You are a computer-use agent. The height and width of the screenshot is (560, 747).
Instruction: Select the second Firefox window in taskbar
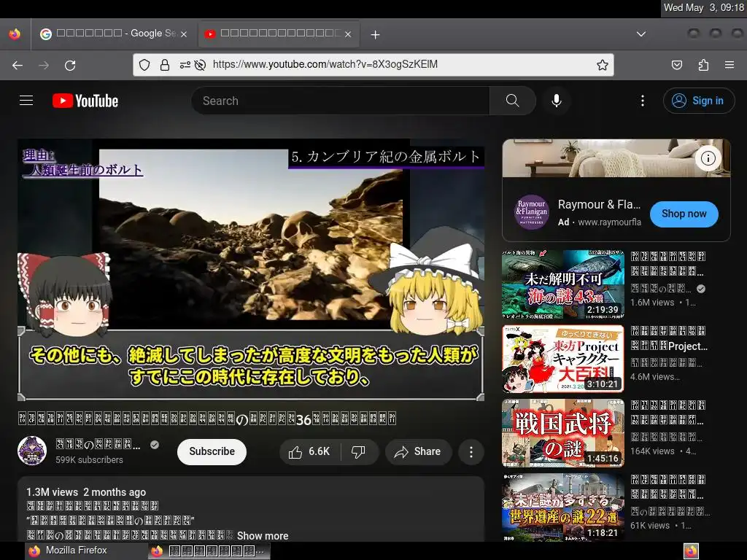pyautogui.click(x=209, y=551)
